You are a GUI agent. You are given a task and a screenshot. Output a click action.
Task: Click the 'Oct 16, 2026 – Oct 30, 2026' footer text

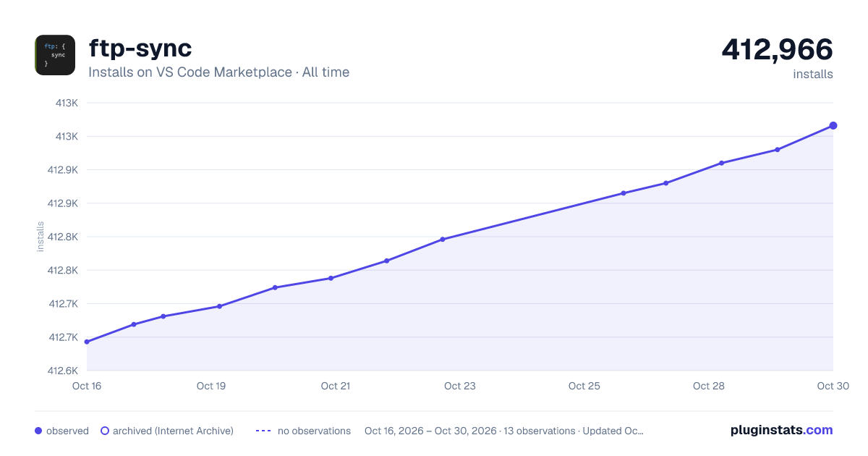[430, 431]
